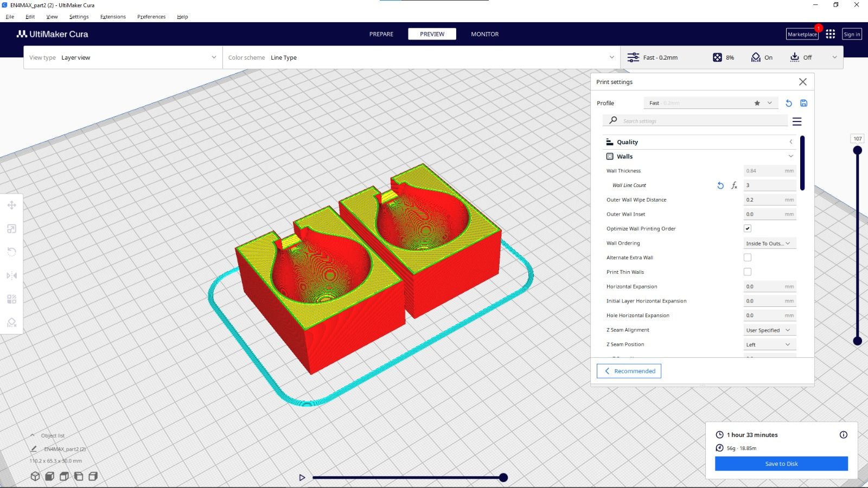
Task: Switch to front view icon
Action: [49, 476]
